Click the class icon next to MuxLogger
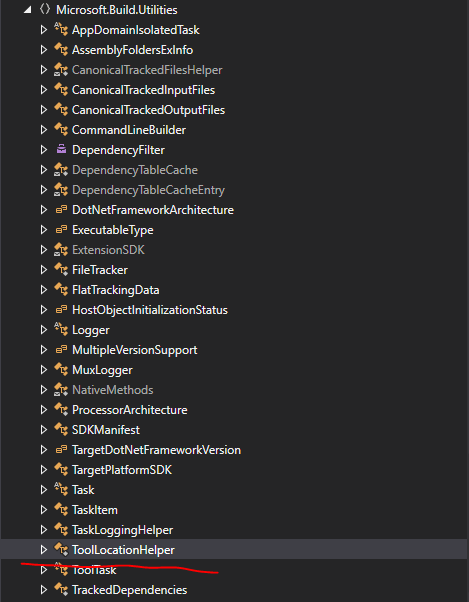469x602 pixels. pyautogui.click(x=61, y=369)
